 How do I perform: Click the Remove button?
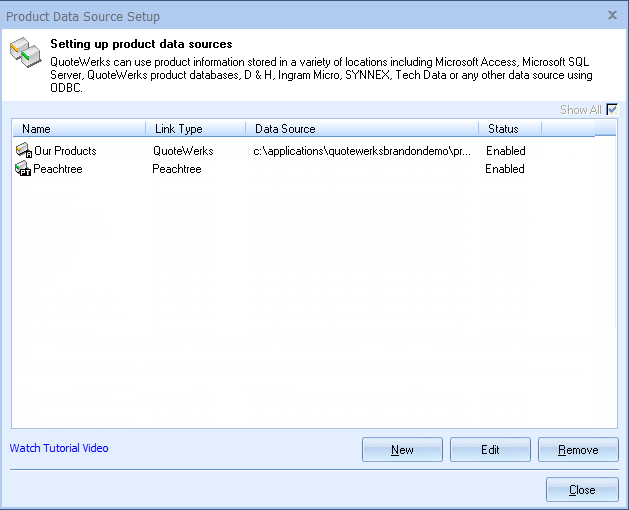578,449
